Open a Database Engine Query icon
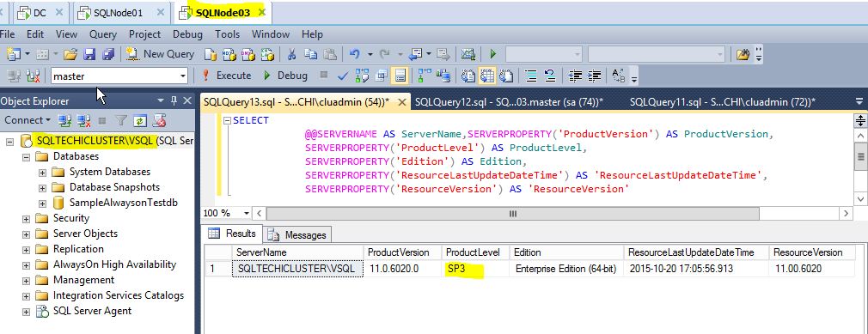868x334 pixels. click(x=211, y=55)
